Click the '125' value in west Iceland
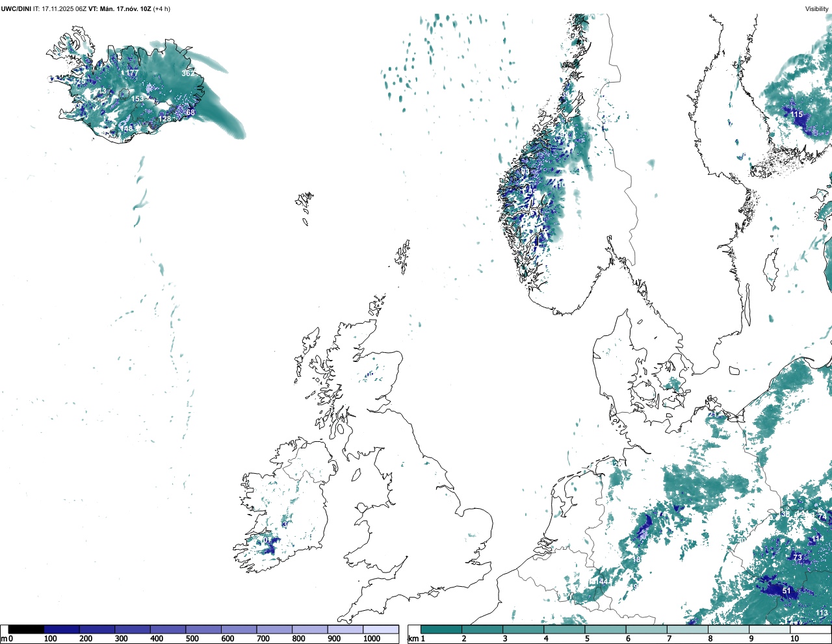Viewport: 832px width, 644px height. coord(79,82)
